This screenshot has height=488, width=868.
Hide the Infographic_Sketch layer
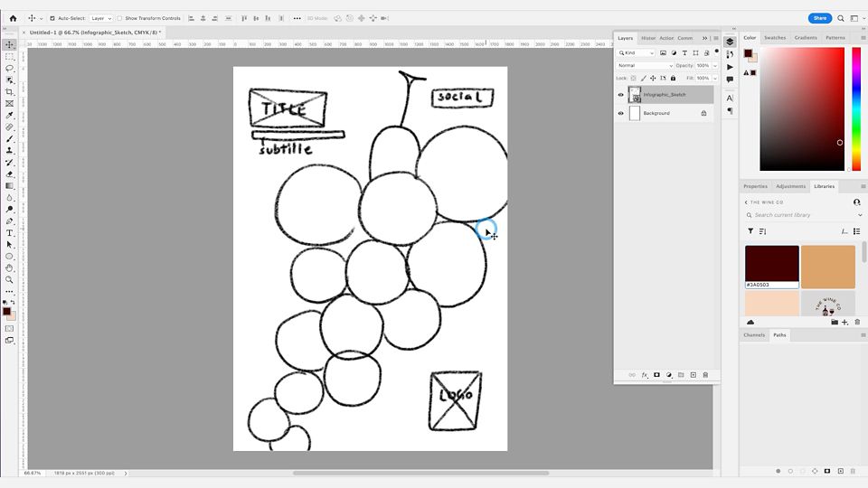pyautogui.click(x=620, y=95)
